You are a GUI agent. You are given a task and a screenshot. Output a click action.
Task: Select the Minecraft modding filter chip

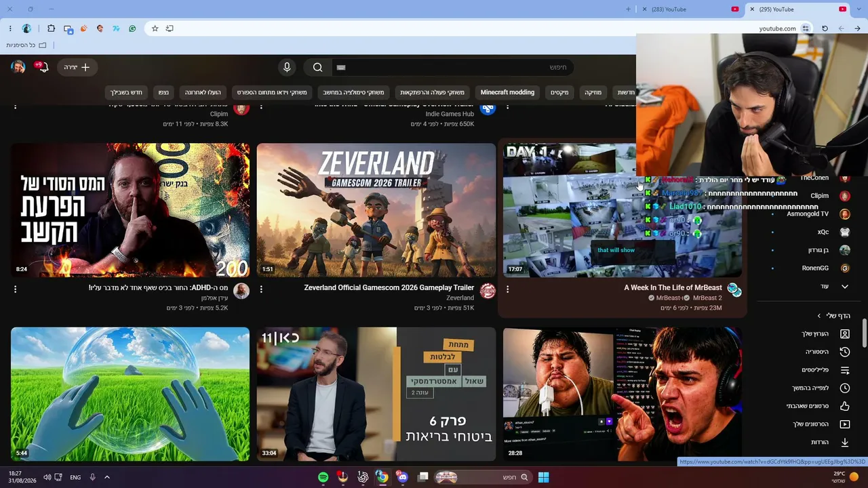pyautogui.click(x=507, y=92)
